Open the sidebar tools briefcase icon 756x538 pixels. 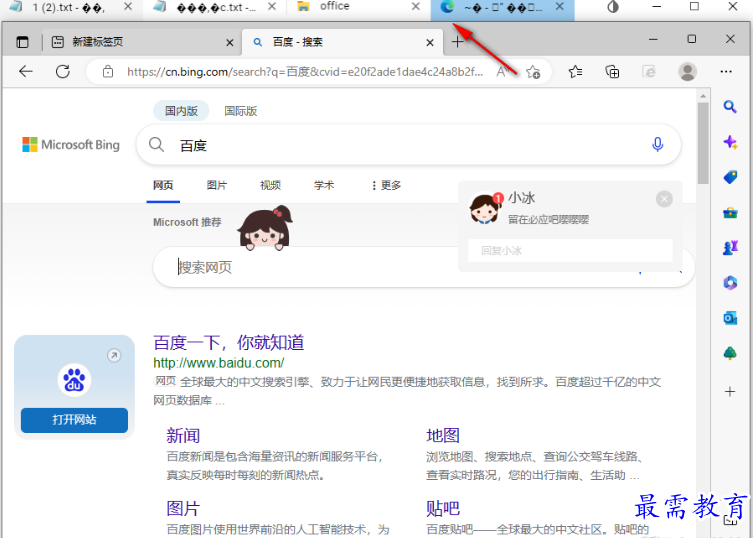coord(730,213)
